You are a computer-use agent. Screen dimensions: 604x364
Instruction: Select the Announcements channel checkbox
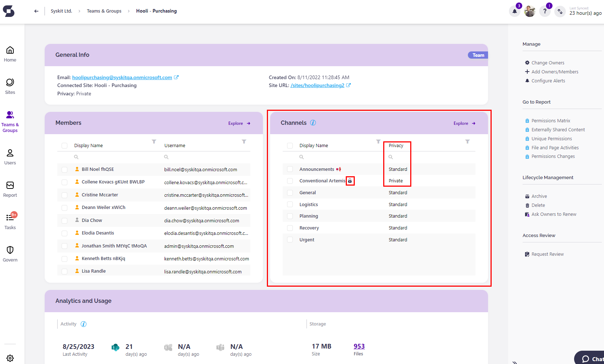[290, 169]
